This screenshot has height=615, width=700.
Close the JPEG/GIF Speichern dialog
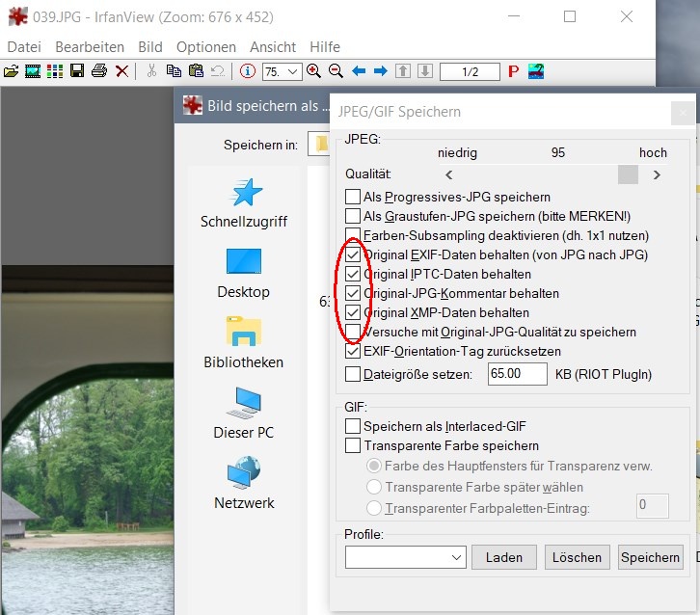683,113
